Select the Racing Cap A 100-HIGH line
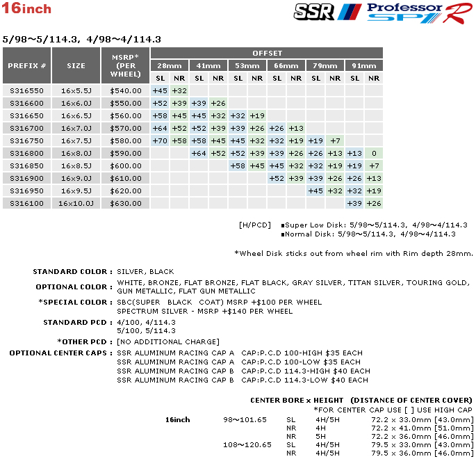 coord(240,353)
